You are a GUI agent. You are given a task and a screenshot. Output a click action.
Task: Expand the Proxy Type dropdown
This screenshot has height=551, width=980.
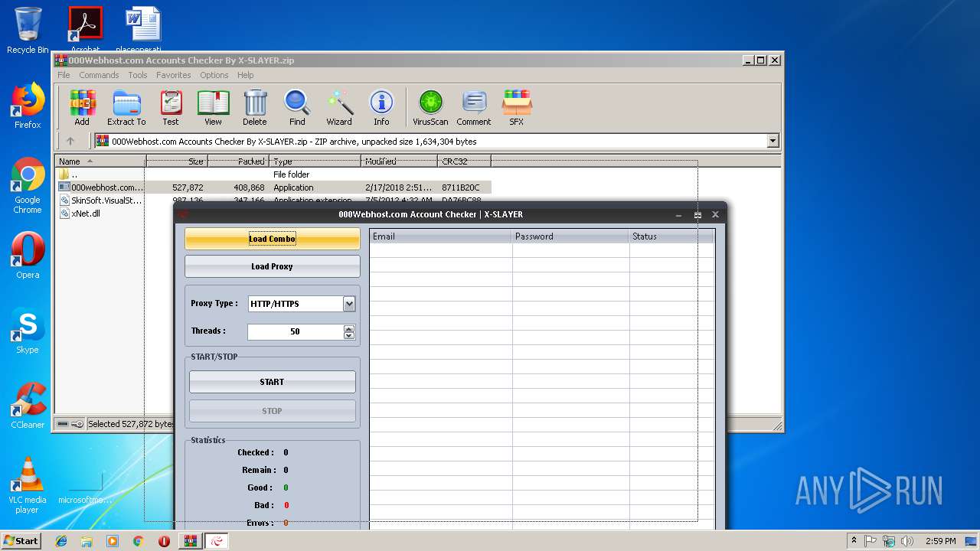click(349, 304)
